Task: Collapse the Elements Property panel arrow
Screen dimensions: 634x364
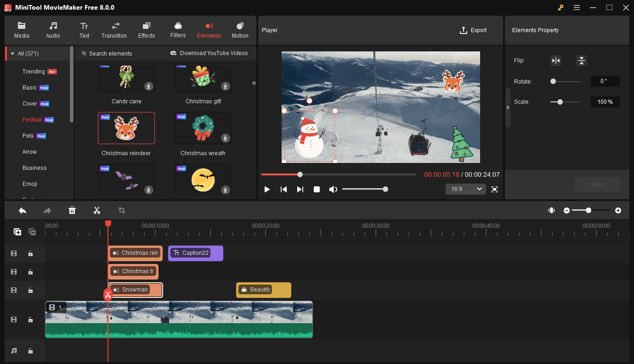Action: [x=508, y=107]
